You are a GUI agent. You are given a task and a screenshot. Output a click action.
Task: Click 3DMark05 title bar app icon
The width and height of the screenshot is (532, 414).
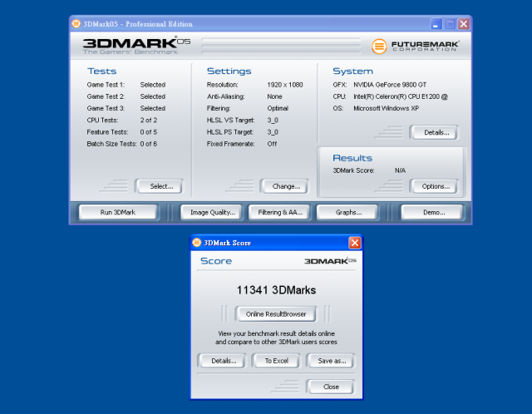[x=76, y=24]
